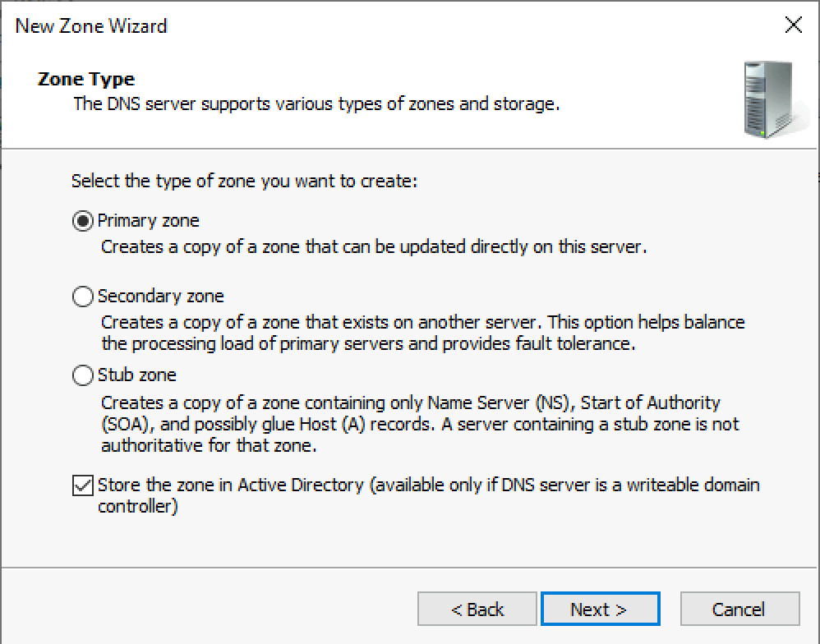
Task: Pick the Stub zone radio circle
Action: pos(83,375)
